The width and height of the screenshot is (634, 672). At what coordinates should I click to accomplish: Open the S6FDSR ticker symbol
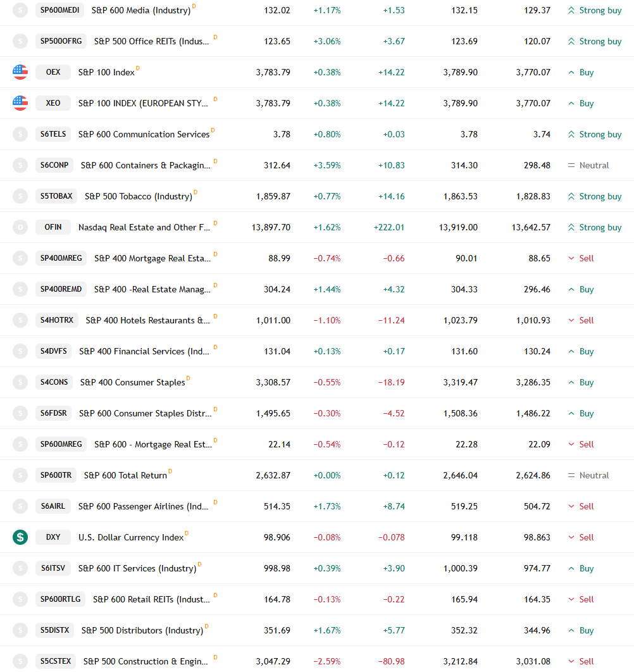pyautogui.click(x=54, y=413)
